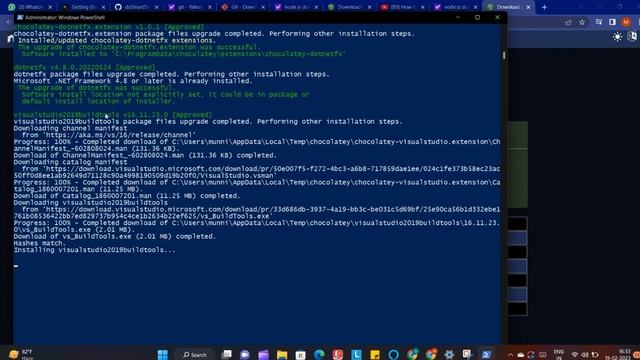Close the WhatsApp browser tab

50,7
